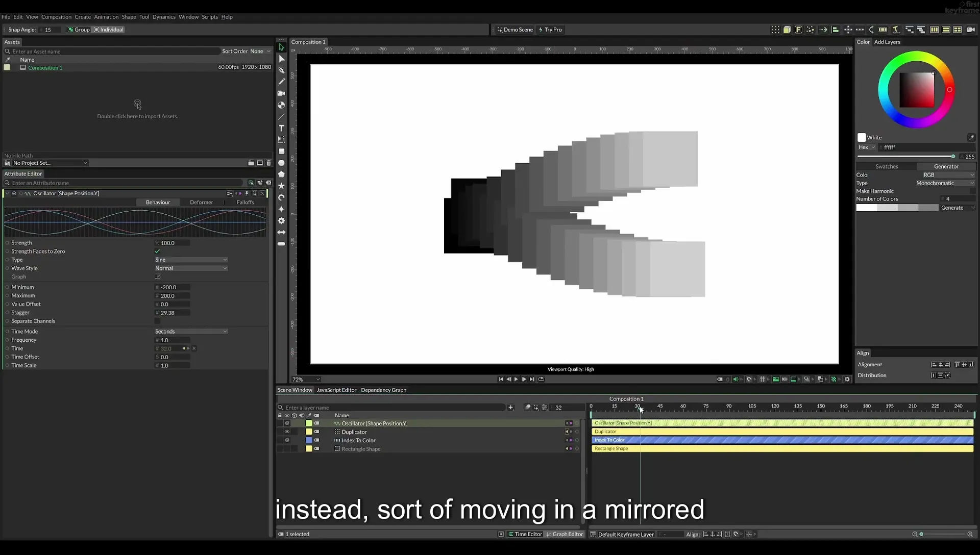Enable Individual snapping mode
This screenshot has width=980, height=555.
pyautogui.click(x=109, y=30)
